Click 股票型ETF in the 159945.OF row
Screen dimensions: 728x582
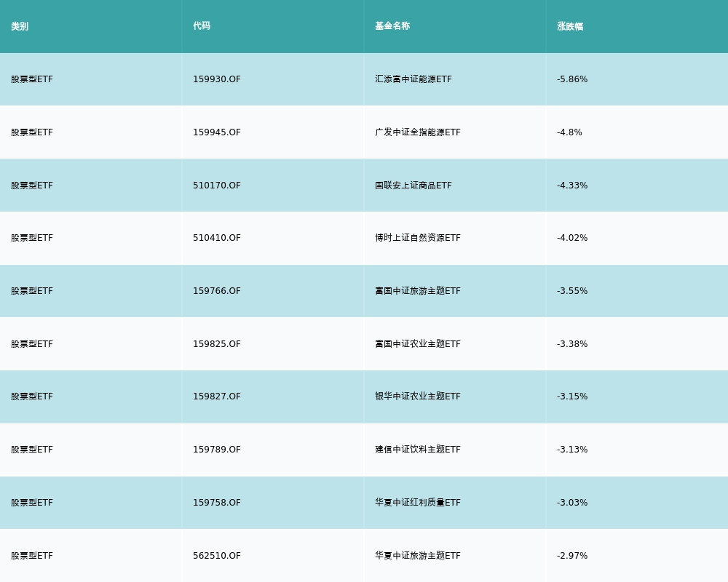coord(32,132)
